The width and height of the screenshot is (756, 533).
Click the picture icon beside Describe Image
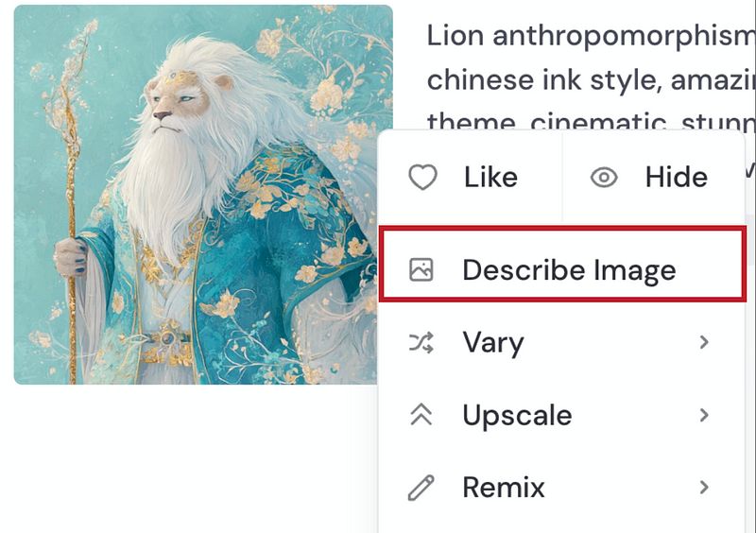point(421,269)
